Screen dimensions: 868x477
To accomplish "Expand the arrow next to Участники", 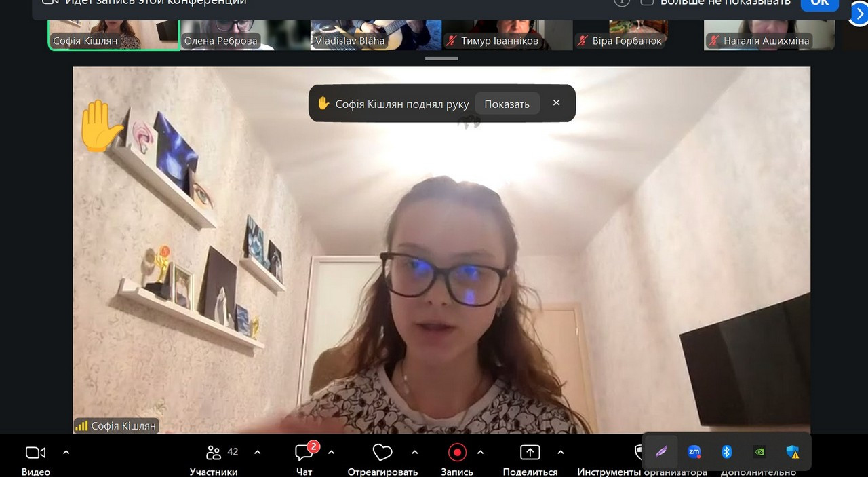I will point(258,452).
